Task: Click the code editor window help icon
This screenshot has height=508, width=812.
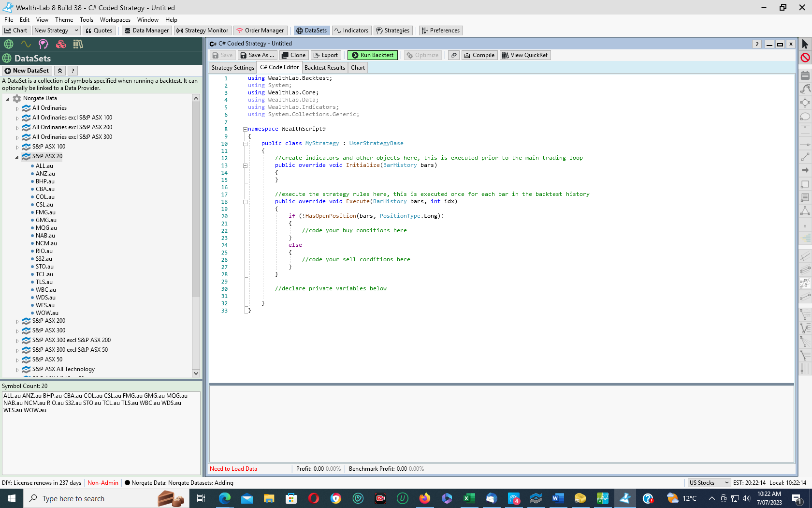Action: click(757, 44)
